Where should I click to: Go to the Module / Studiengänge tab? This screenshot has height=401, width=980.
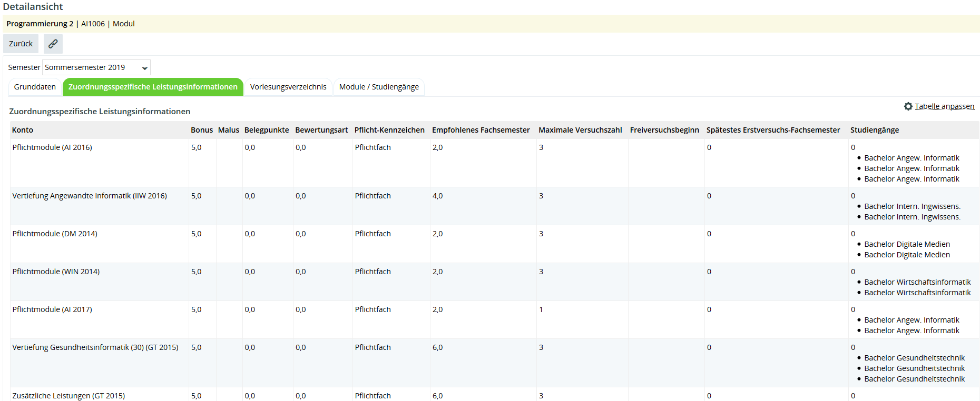pos(379,87)
